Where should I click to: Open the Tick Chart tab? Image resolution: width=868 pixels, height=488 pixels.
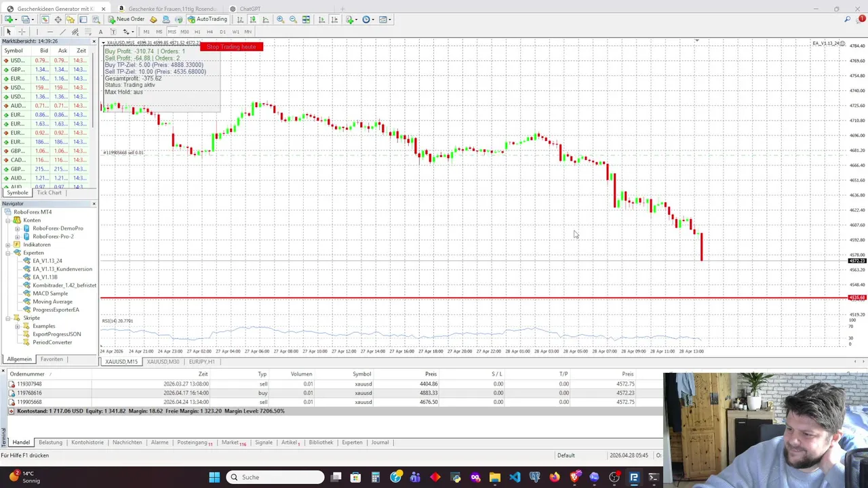[x=49, y=192]
